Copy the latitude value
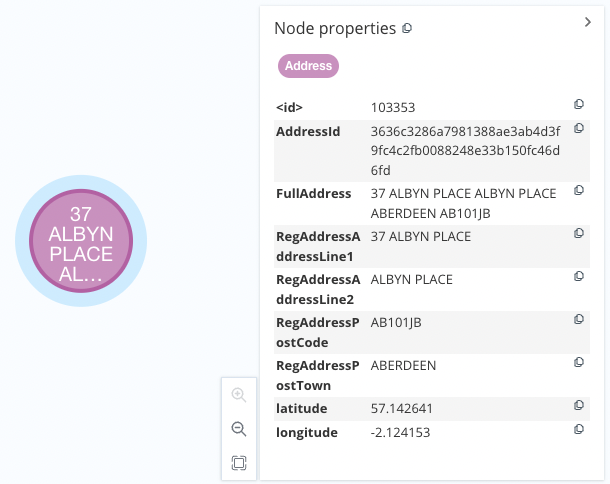 578,406
